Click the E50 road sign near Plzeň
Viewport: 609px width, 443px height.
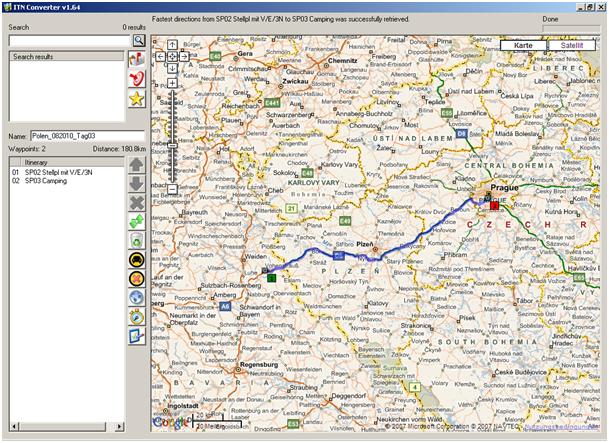point(339,255)
